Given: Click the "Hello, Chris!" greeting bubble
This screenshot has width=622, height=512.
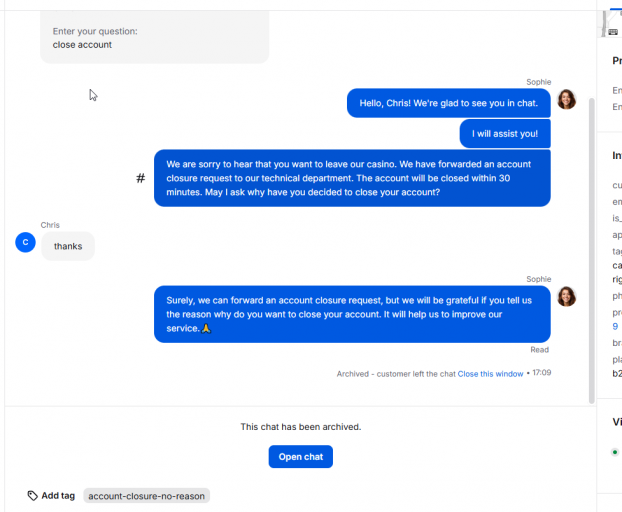Looking at the screenshot, I should tap(449, 103).
